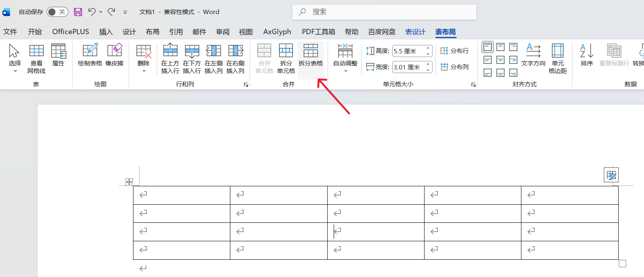Select align center left
This screenshot has width=644, height=277.
click(488, 60)
